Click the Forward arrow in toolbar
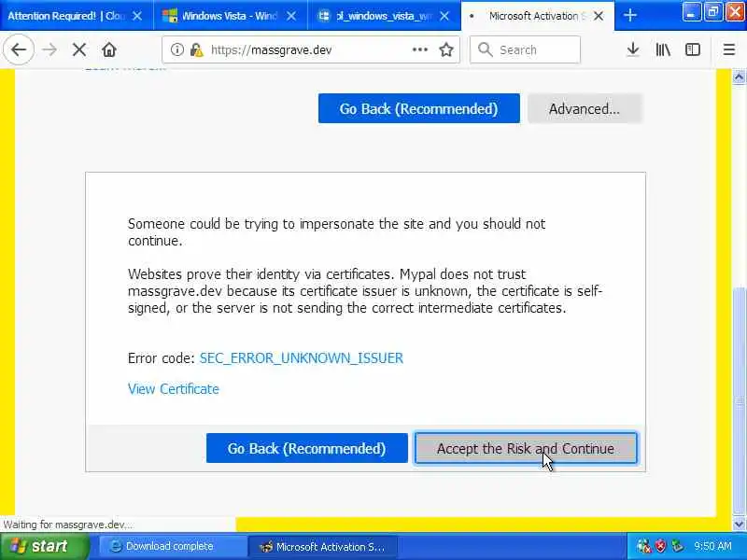Viewport: 747px width, 560px height. pyautogui.click(x=49, y=49)
